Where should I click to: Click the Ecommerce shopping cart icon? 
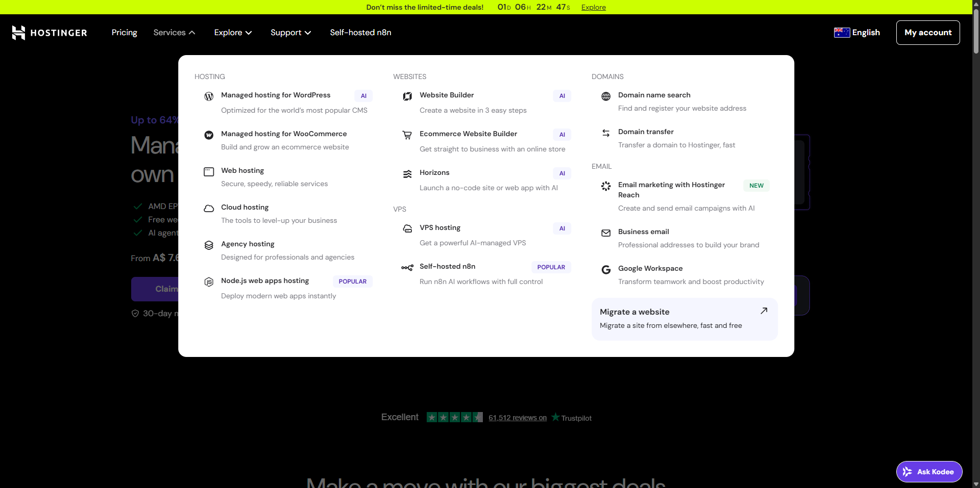pos(407,135)
